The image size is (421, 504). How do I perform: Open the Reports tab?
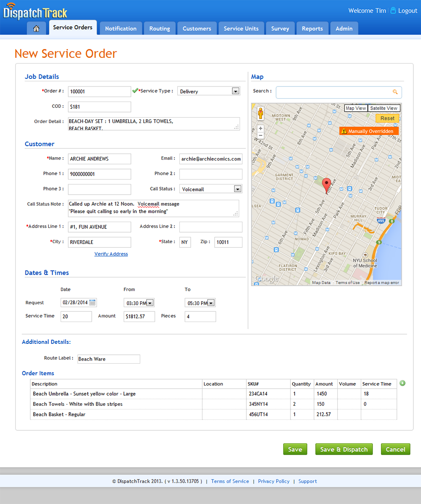[312, 28]
